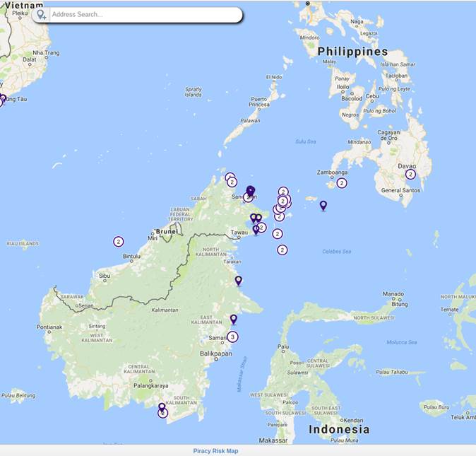Click the Makassar city label
This screenshot has height=456, width=476.
point(273,440)
